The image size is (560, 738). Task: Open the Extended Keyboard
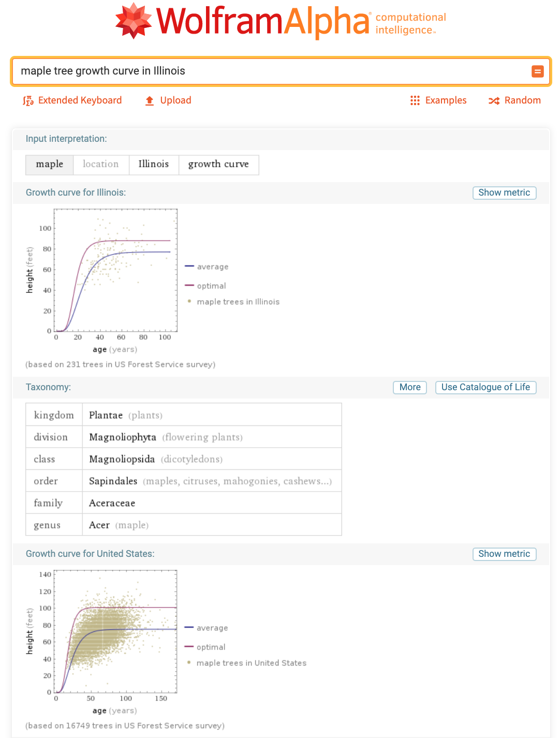(x=72, y=100)
